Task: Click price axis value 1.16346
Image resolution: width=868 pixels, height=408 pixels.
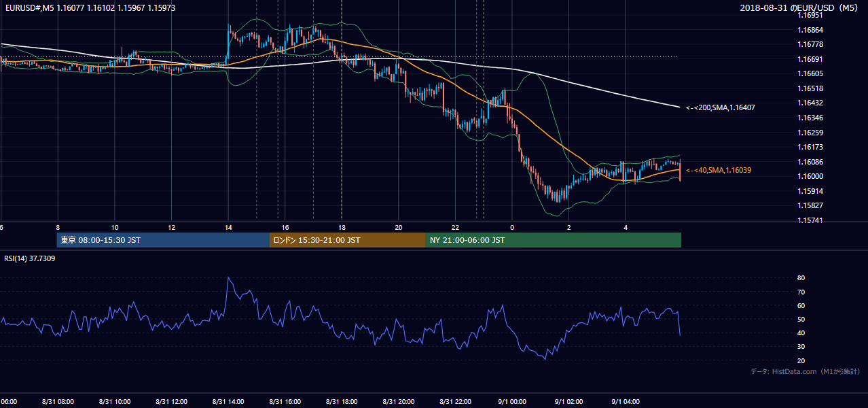Action: (810, 118)
